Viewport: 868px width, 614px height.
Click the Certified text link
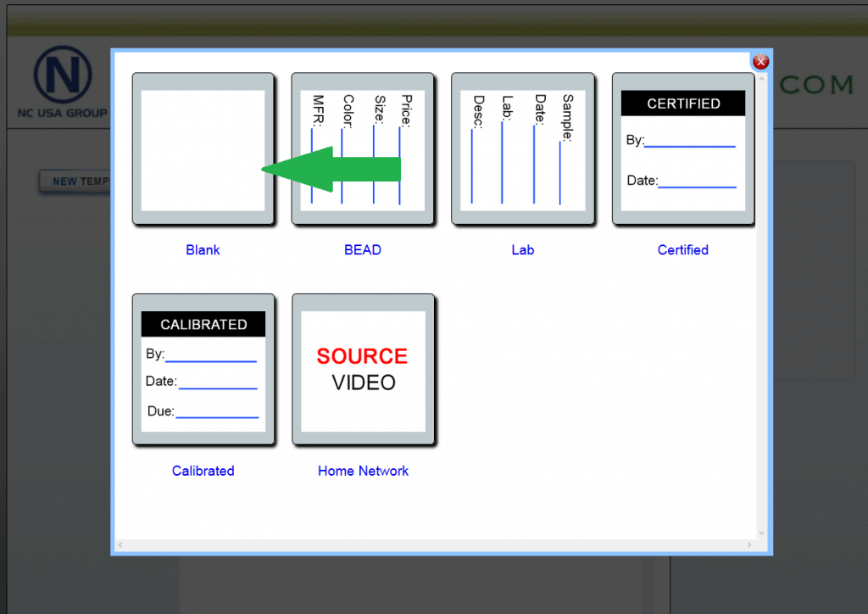tap(682, 250)
